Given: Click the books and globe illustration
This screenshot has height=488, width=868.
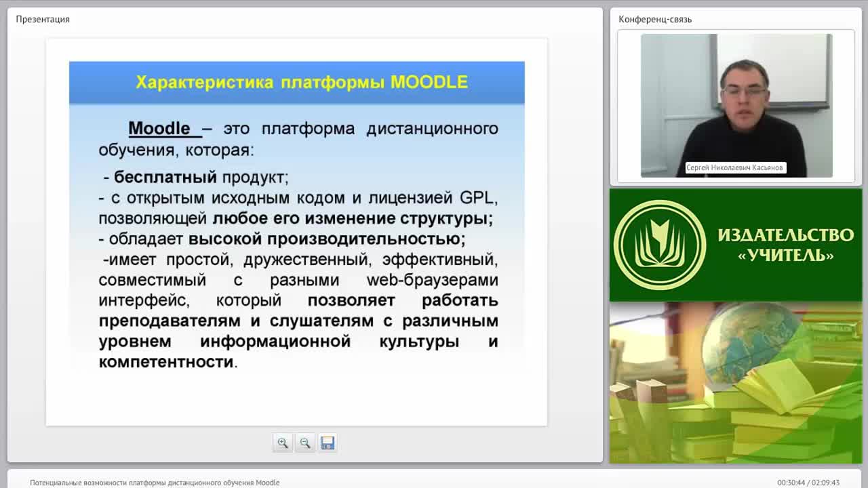Looking at the screenshot, I should [736, 382].
